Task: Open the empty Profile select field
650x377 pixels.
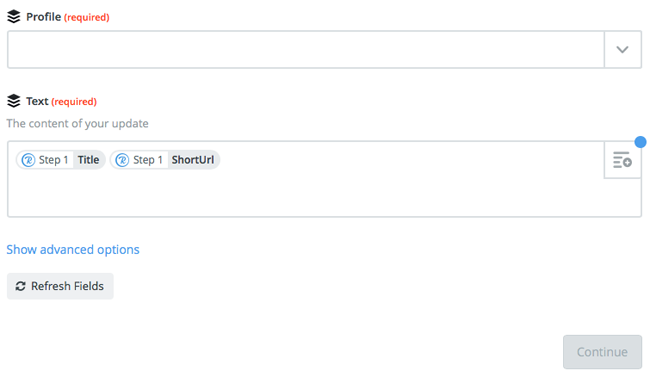Action: click(x=306, y=49)
